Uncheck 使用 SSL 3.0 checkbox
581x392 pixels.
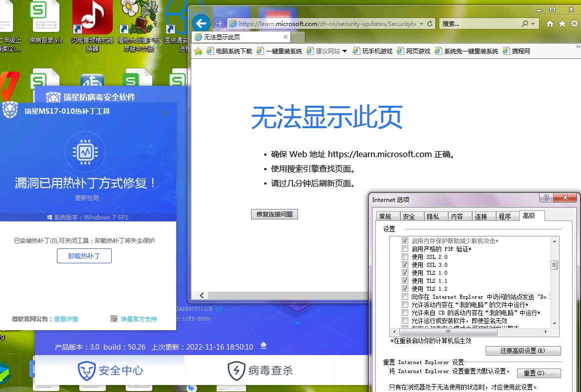405,265
